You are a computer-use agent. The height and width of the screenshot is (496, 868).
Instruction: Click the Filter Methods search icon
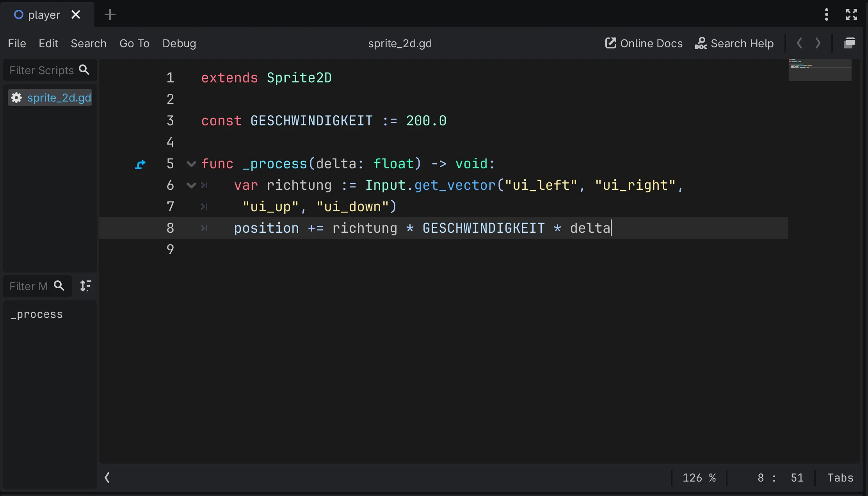pos(59,286)
